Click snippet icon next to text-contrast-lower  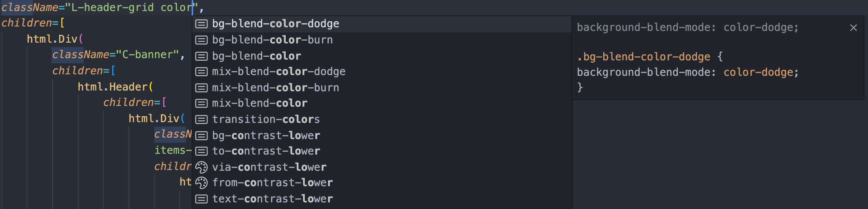[x=201, y=199]
